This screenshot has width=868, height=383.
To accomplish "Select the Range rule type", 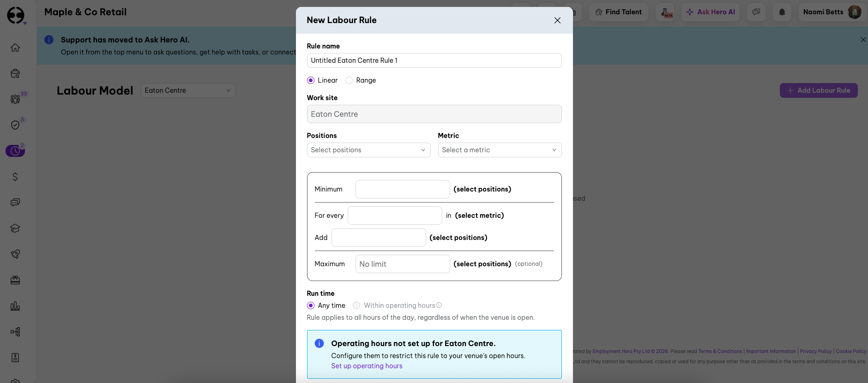I will coord(349,80).
